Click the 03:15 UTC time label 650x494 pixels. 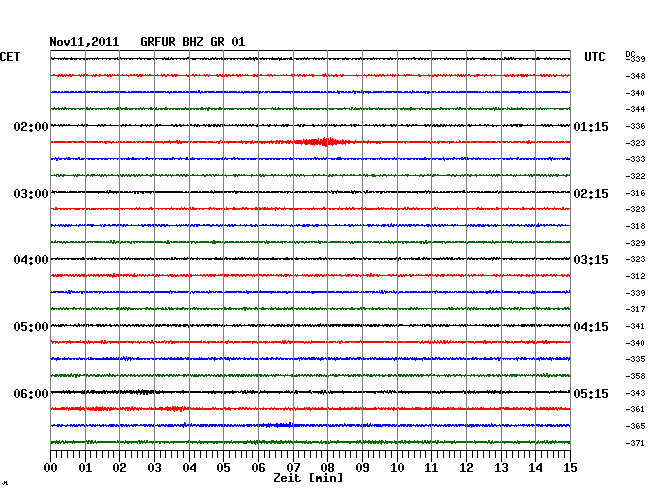click(x=591, y=260)
